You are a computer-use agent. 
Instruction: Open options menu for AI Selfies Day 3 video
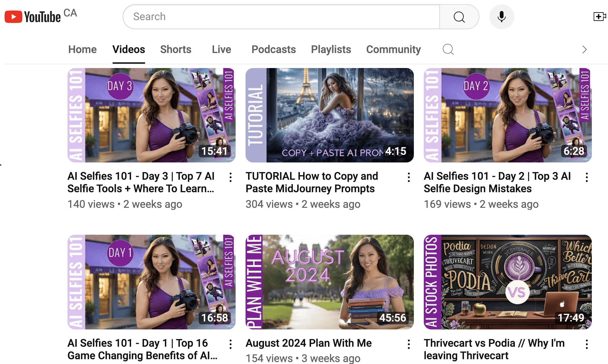pos(230,177)
